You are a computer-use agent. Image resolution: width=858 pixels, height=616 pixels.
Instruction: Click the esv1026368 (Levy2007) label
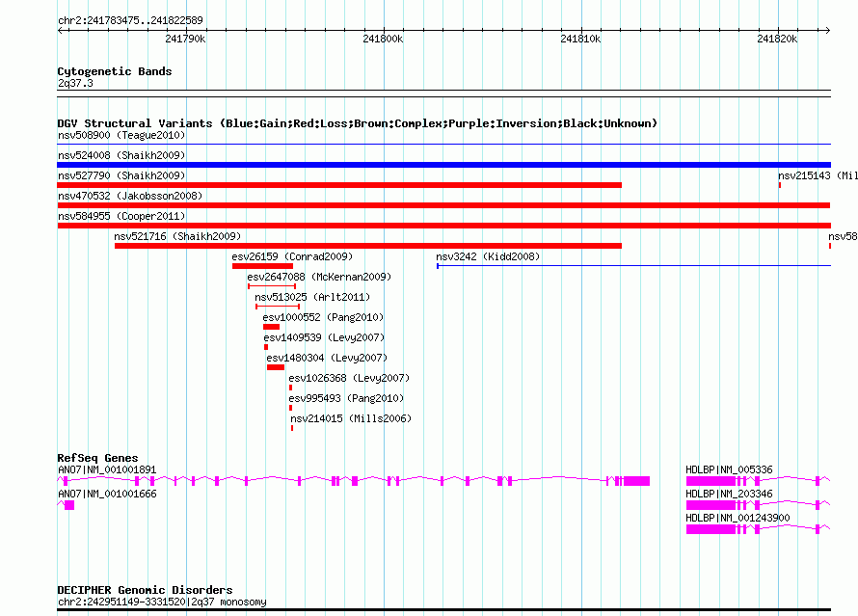[x=349, y=378]
